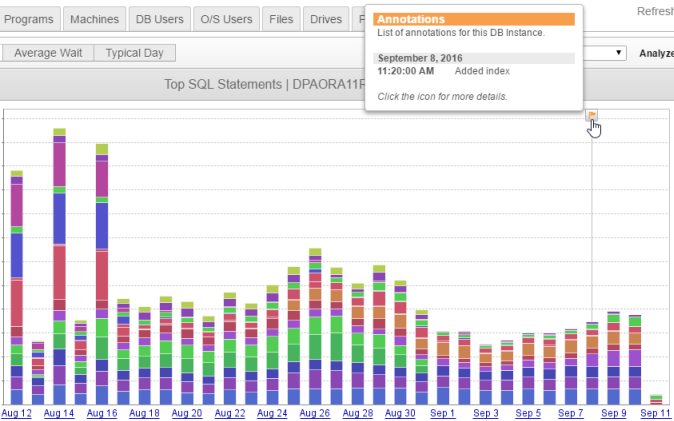Open the Programs tab
This screenshot has width=674, height=421.
pyautogui.click(x=29, y=19)
